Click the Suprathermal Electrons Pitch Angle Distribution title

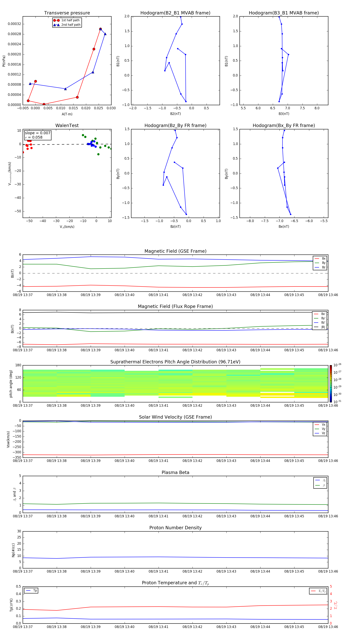point(175,362)
